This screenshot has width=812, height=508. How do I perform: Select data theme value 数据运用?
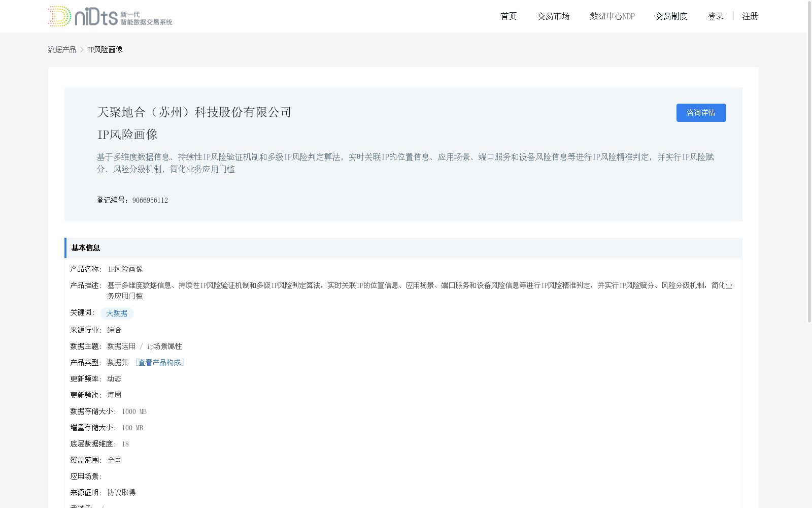click(x=121, y=346)
